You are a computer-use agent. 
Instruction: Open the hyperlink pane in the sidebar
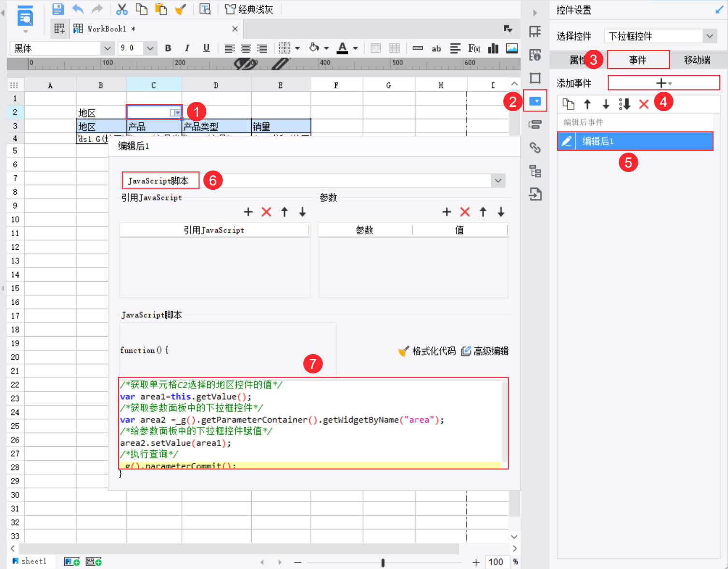pos(535,147)
